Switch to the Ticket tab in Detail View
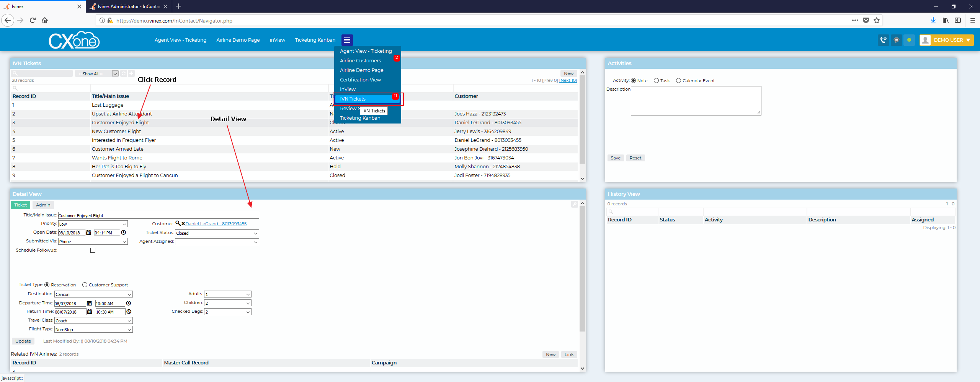Screen dimensions: 980x382 [x=21, y=205]
